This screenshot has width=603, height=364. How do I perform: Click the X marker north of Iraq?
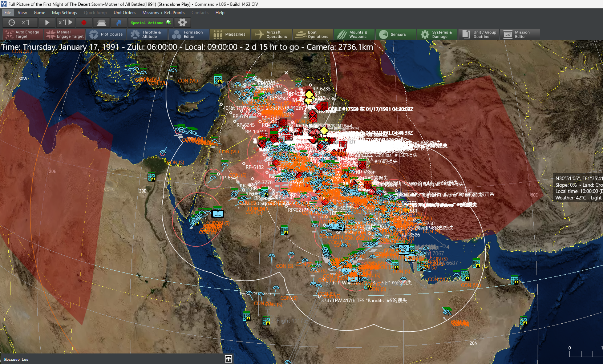[286, 73]
